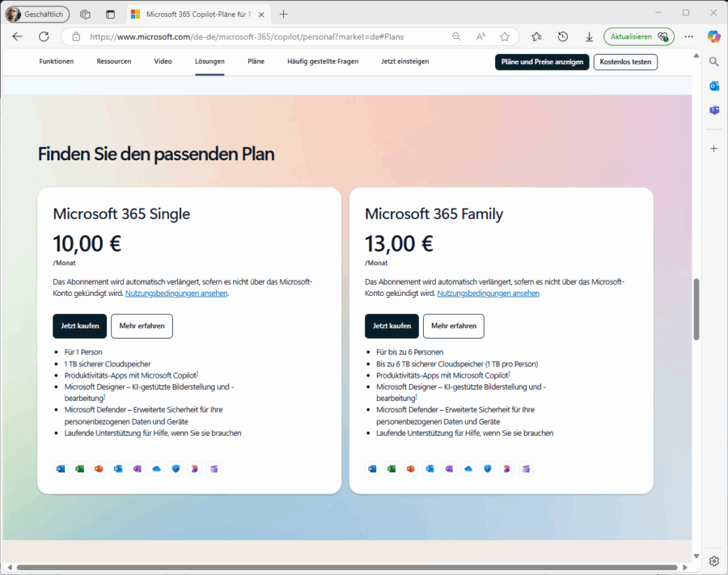Click the browser address bar URL
This screenshot has width=728, height=575.
pyautogui.click(x=247, y=36)
